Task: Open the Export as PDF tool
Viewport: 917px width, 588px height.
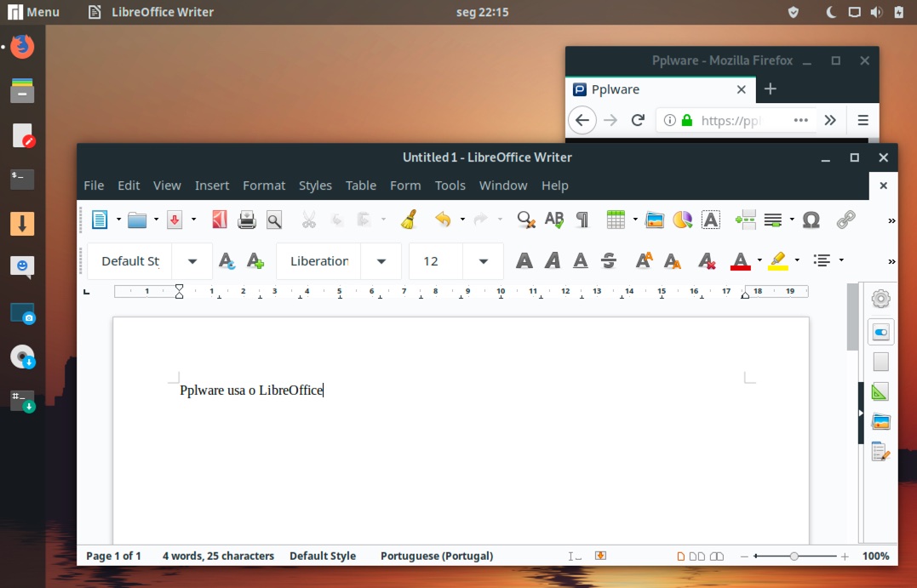Action: pyautogui.click(x=219, y=219)
